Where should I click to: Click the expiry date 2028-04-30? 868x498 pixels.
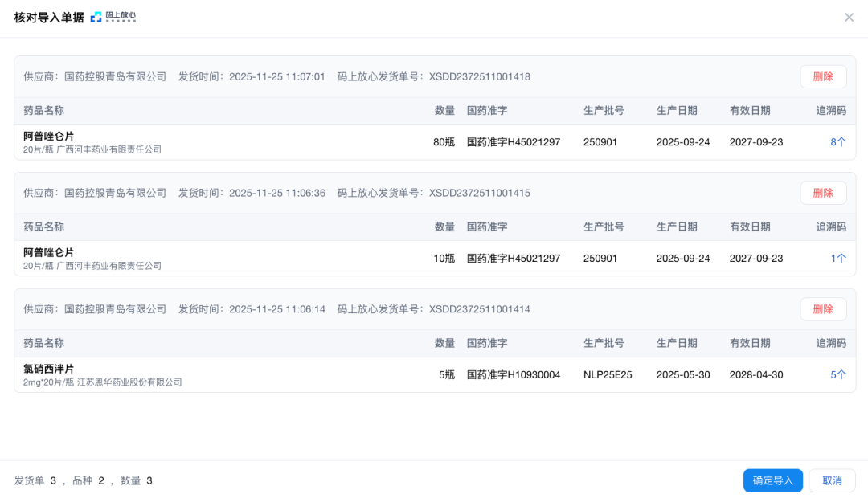tap(755, 375)
